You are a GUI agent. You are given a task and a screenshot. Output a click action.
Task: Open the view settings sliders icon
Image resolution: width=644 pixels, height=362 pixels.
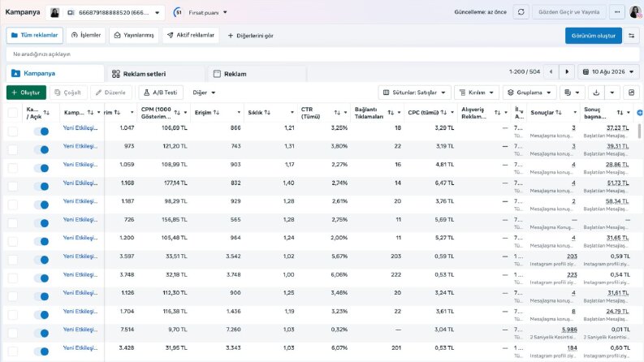(x=631, y=36)
